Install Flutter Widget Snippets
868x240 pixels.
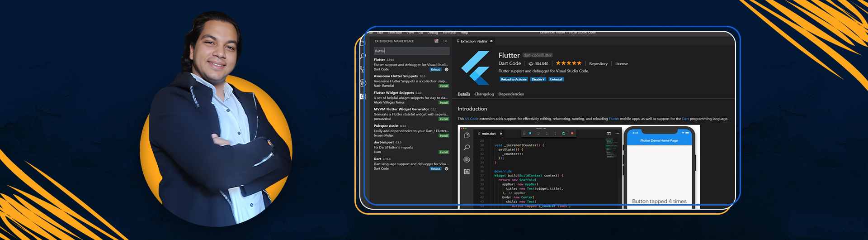pyautogui.click(x=444, y=103)
